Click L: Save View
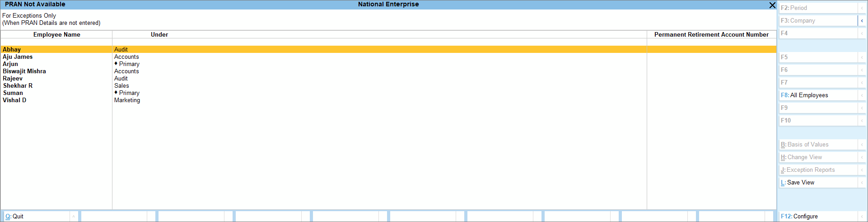 [817, 183]
